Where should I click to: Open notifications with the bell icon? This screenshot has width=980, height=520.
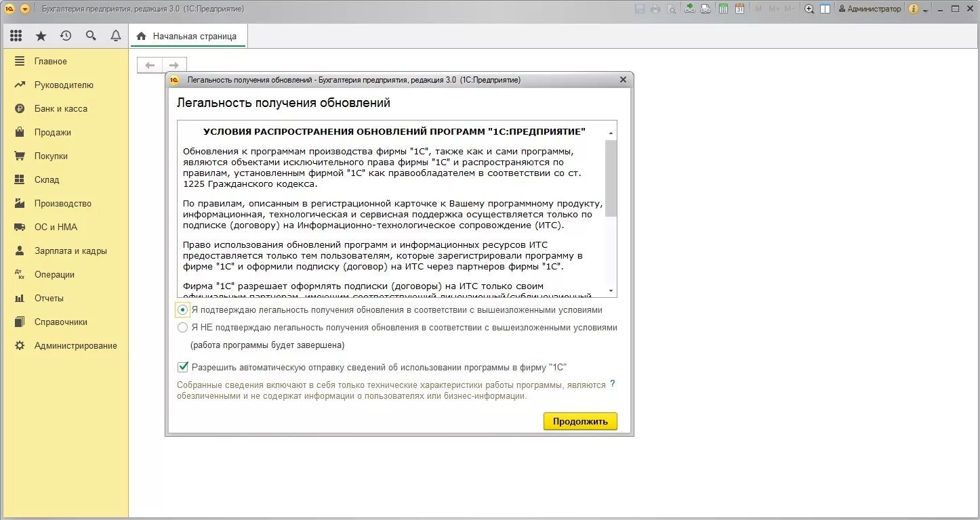[x=116, y=36]
